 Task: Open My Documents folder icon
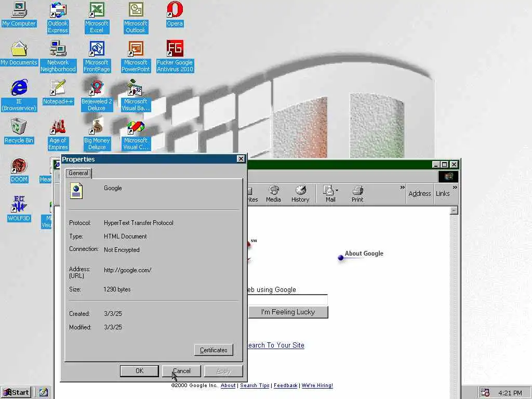19,54
